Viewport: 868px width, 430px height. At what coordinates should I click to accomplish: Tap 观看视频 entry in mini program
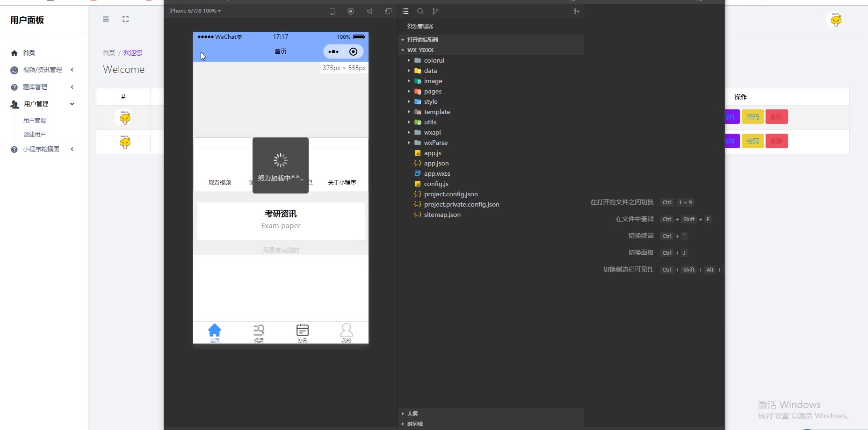pos(220,183)
